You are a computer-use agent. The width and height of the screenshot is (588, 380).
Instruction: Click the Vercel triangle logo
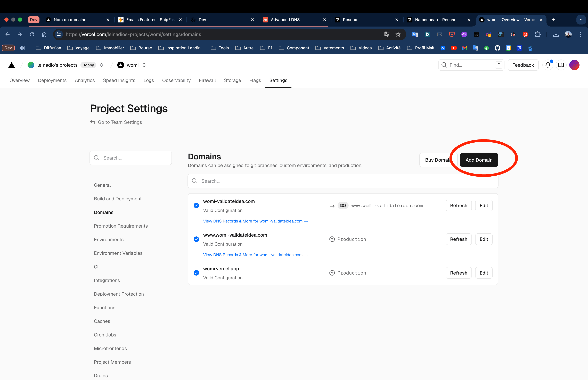[12, 65]
